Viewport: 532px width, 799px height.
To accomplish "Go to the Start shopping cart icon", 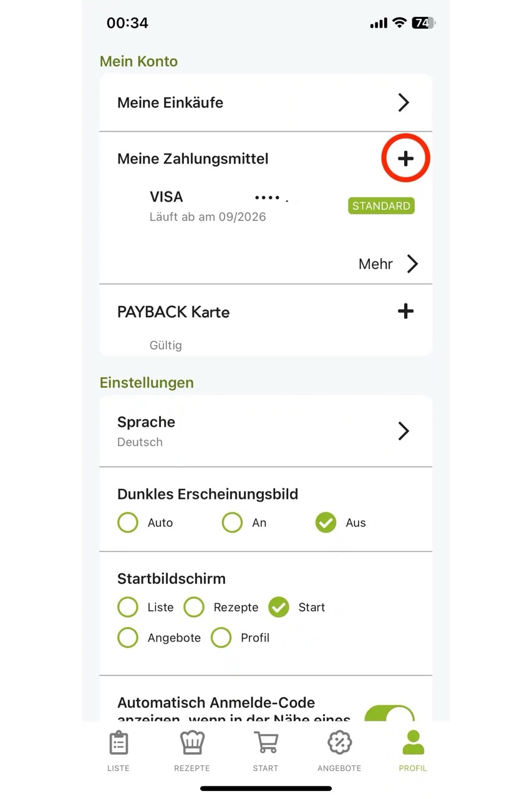I will coord(266,743).
